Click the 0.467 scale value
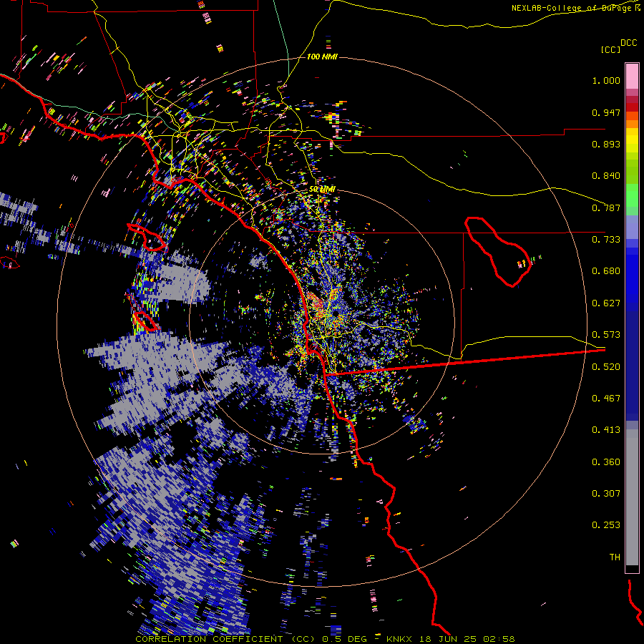Image resolution: width=644 pixels, height=644 pixels. coord(606,399)
